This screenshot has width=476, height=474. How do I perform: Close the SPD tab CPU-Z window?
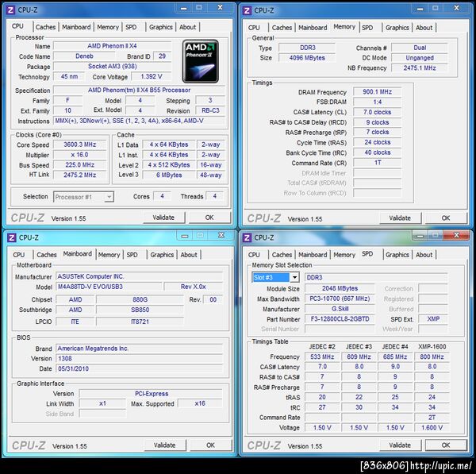click(x=456, y=236)
